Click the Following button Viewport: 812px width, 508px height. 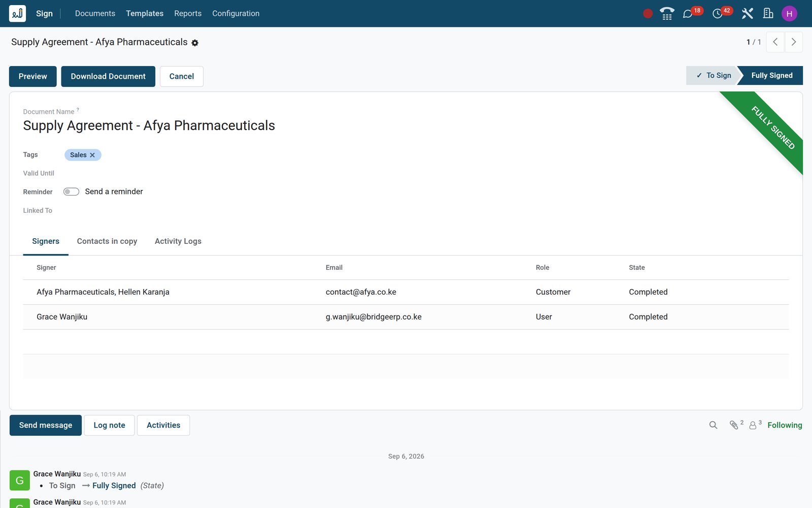785,425
